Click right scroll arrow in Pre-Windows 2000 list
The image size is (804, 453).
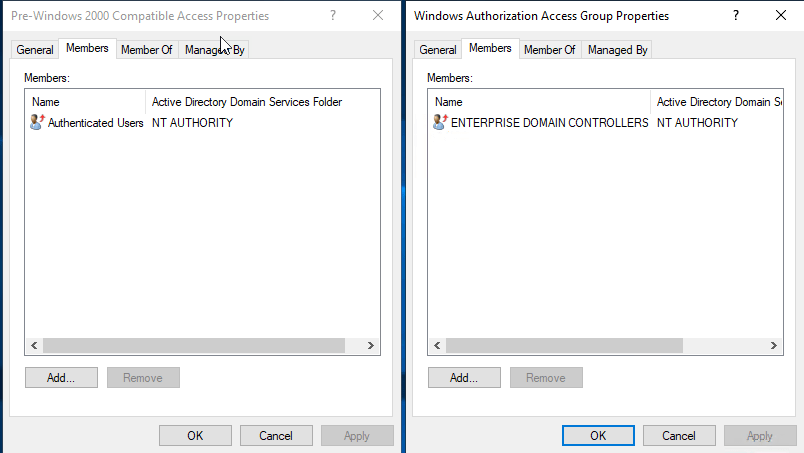(371, 345)
